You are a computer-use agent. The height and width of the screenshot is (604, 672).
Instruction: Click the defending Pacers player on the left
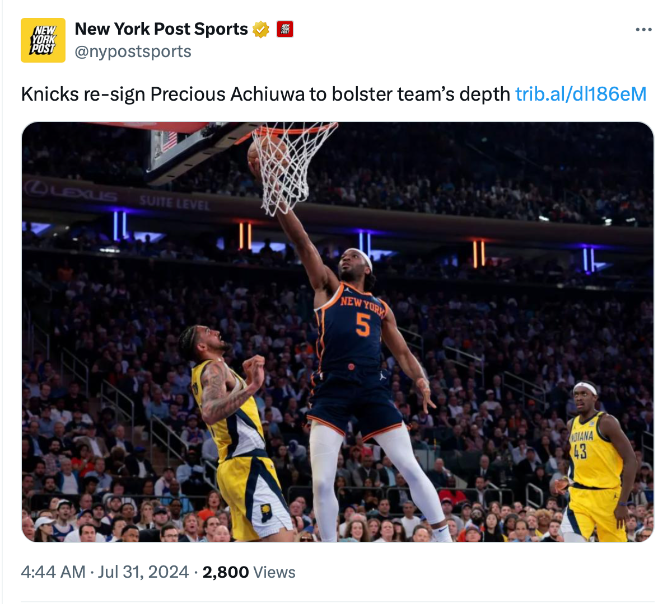click(235, 430)
